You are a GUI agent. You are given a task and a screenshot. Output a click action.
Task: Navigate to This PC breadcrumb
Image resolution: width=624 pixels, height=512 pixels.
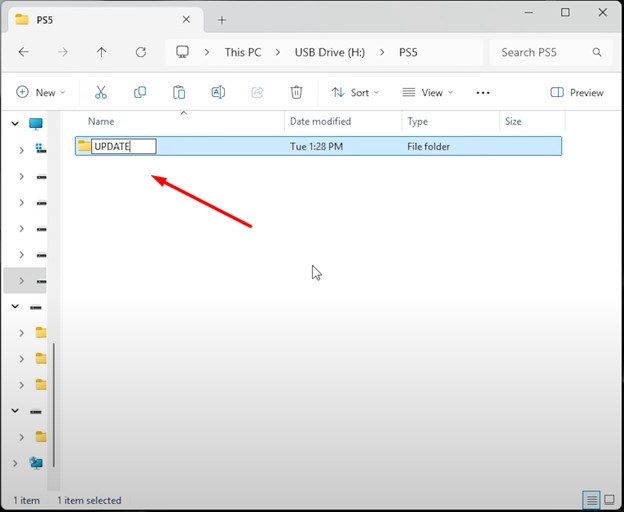point(243,52)
